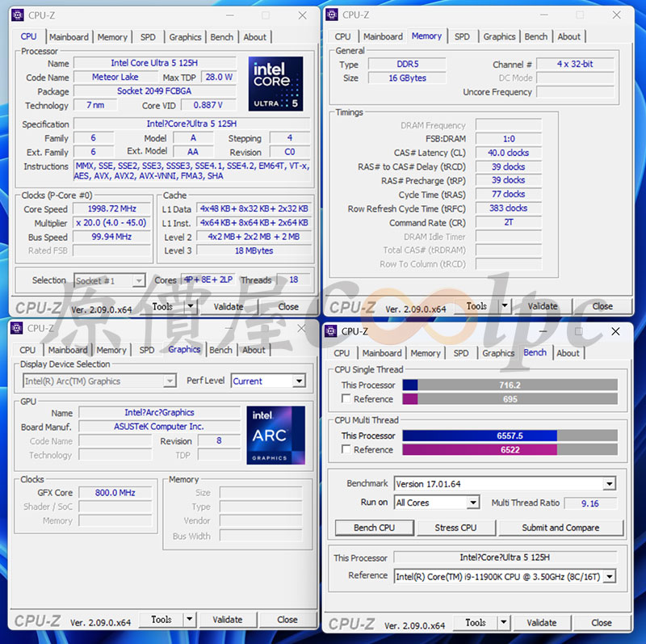This screenshot has width=646, height=644.
Task: Click single thread This Processor 716.2 bar
Action: tap(510, 385)
